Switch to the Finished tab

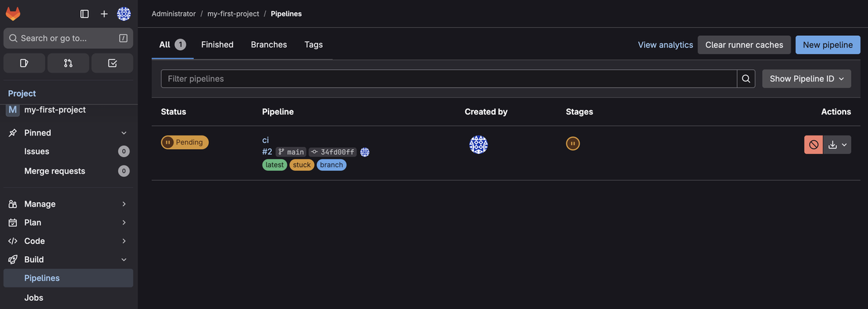click(217, 45)
